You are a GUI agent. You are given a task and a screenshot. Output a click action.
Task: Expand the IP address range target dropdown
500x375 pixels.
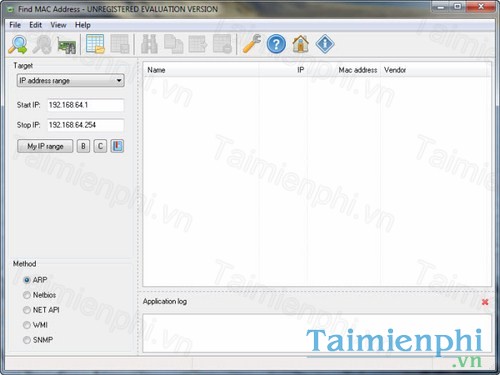coord(71,81)
